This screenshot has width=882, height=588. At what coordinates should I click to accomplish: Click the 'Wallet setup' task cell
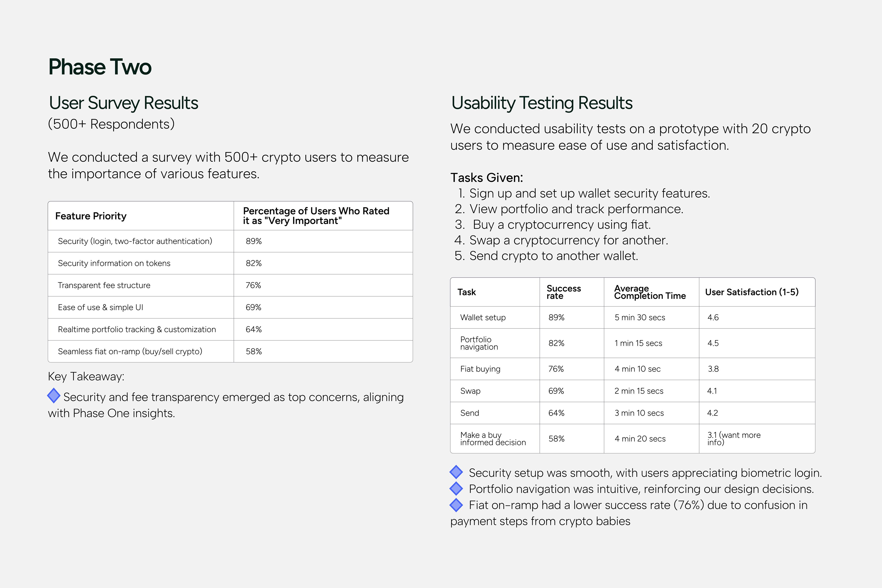(x=483, y=318)
